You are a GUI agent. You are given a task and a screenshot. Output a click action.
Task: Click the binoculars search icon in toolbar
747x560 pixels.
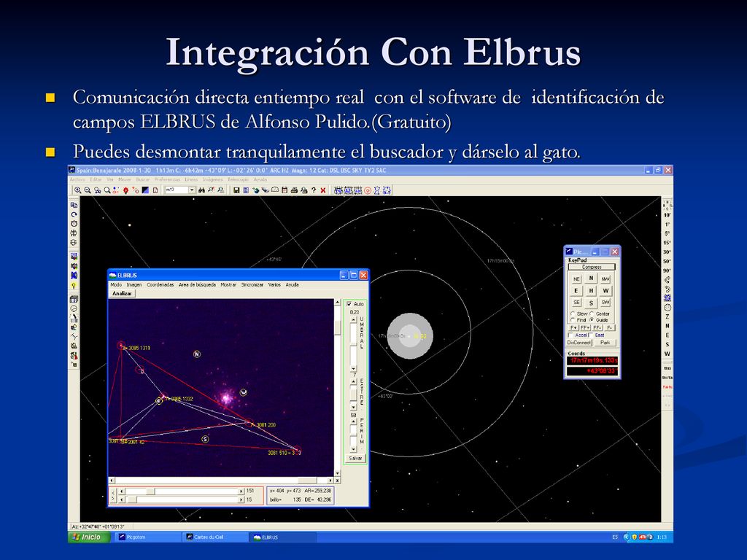click(201, 190)
